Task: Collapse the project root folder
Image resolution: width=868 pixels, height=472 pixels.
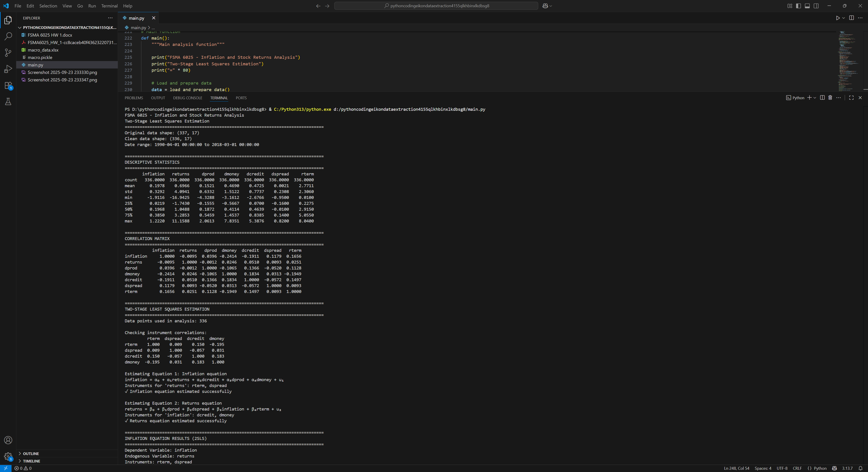Action: point(67,27)
